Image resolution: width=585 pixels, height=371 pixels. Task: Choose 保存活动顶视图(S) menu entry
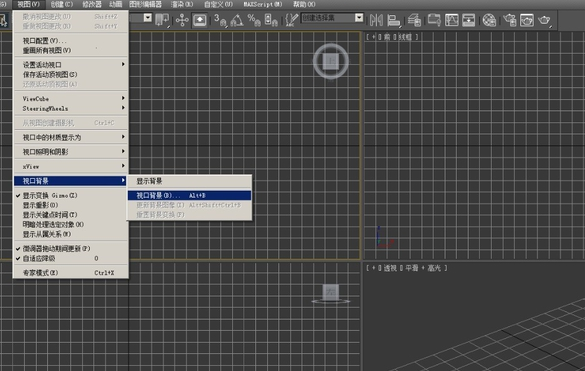(x=71, y=74)
